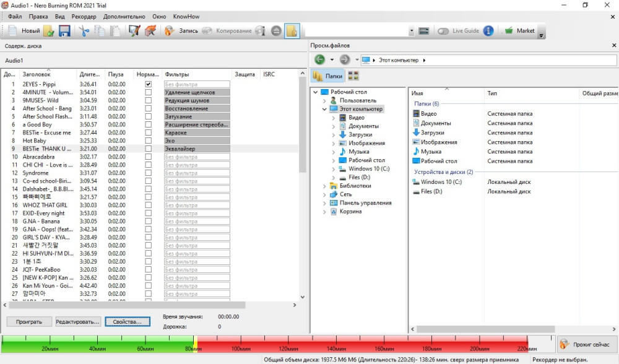The height and width of the screenshot is (364, 619).
Task: Click the eject disc icon
Action: point(276,31)
